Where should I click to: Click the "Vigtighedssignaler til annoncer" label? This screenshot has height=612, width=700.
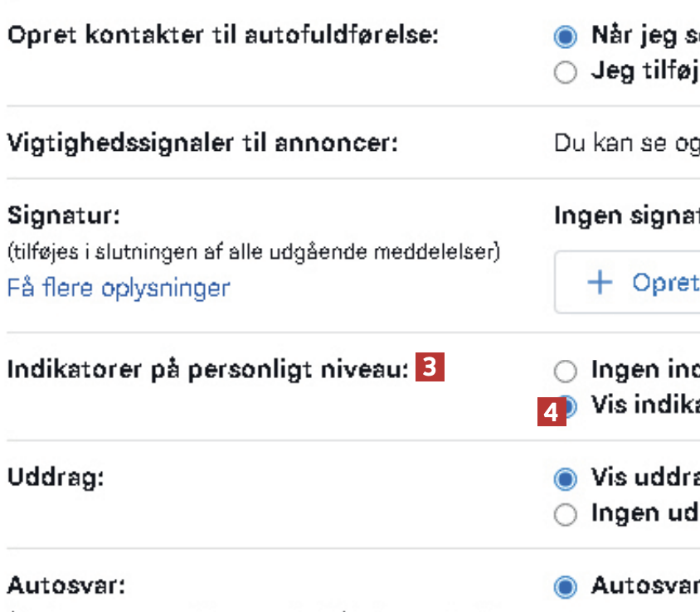[x=203, y=143]
